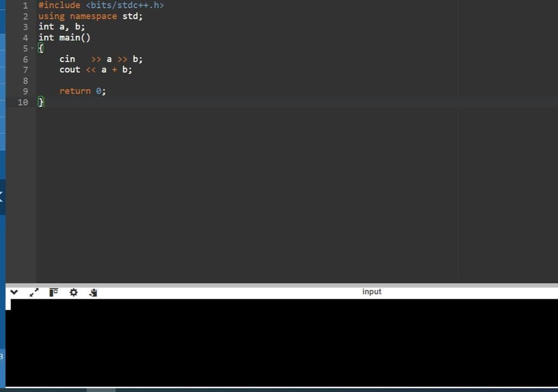This screenshot has height=392, width=558.
Task: Click the panel layout icon
Action: (53, 292)
